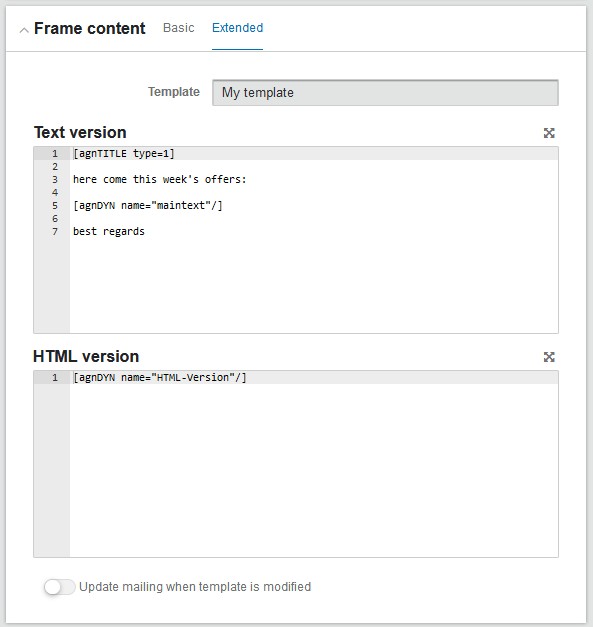Screen dimensions: 593x627
Task: Click empty area in Text version editor
Action: (314, 286)
